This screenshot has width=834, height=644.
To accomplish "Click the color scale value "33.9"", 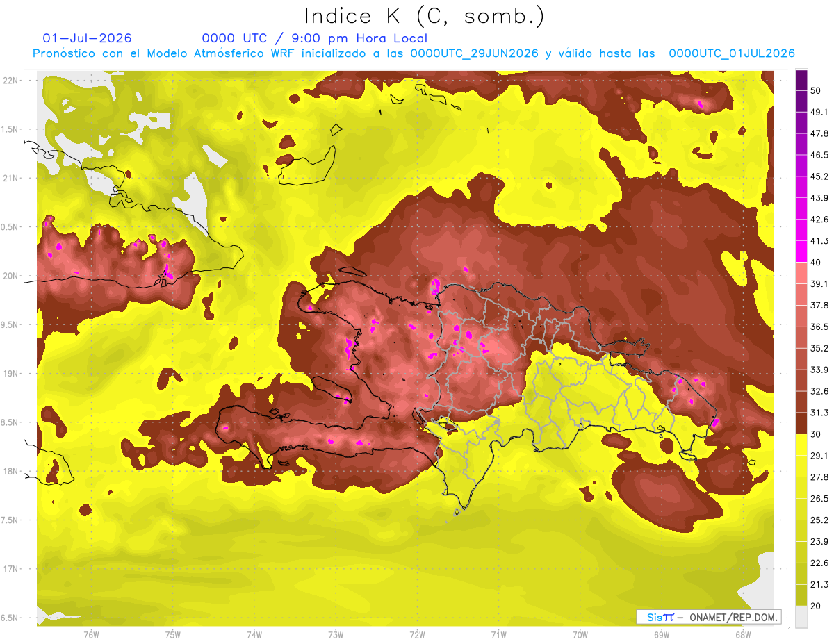I will point(819,370).
